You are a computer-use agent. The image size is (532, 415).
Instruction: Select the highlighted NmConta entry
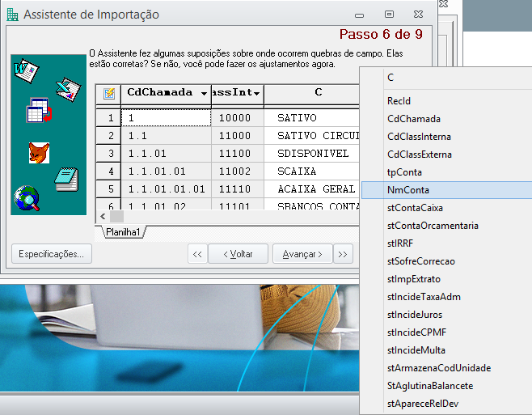click(x=445, y=190)
